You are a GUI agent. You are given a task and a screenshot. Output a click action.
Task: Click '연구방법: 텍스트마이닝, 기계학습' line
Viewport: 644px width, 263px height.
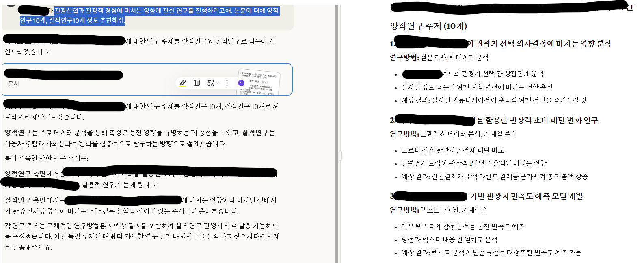point(439,210)
